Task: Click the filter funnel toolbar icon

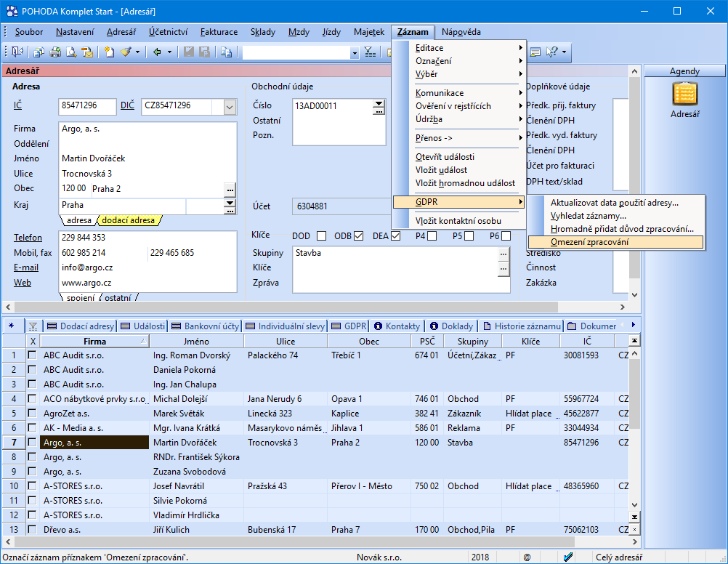Action: point(370,52)
